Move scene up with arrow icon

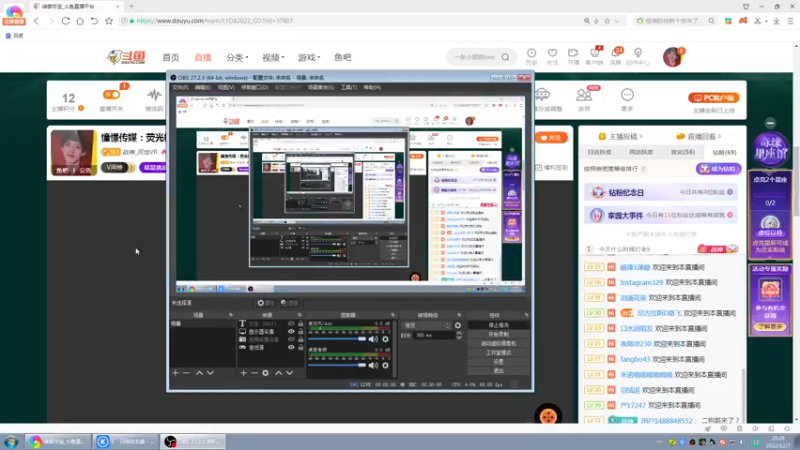[x=199, y=373]
